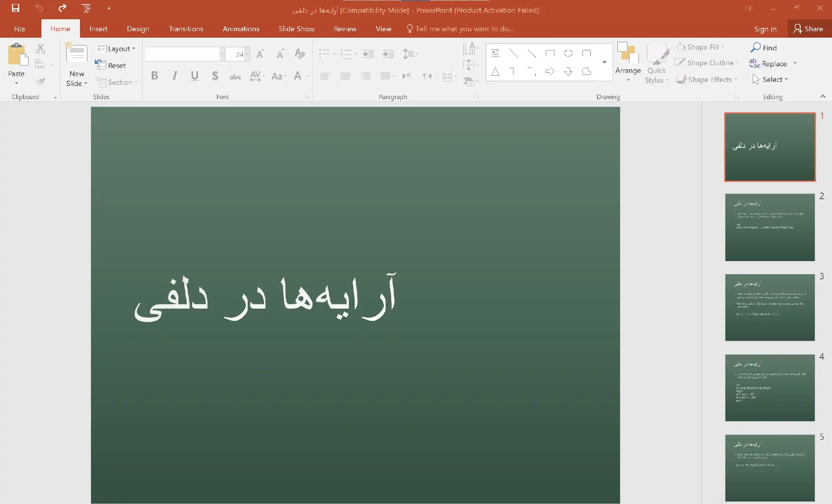832x504 pixels.
Task: Click the Redo arrow icon
Action: tap(62, 8)
